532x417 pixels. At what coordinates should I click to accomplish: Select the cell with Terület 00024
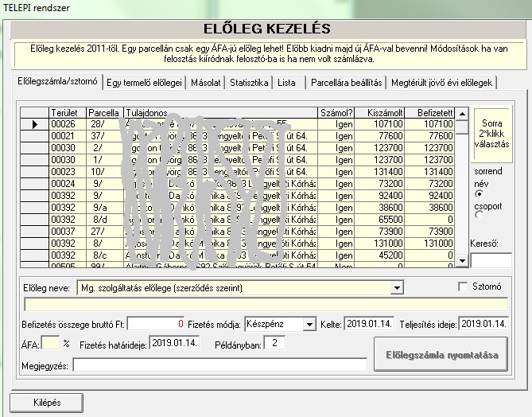click(x=68, y=184)
